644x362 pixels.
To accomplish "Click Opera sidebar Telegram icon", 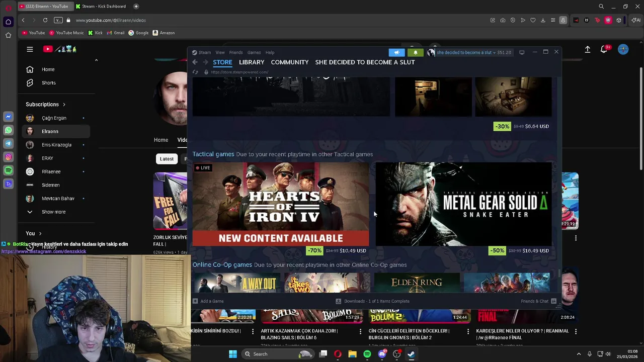I will tap(8, 144).
